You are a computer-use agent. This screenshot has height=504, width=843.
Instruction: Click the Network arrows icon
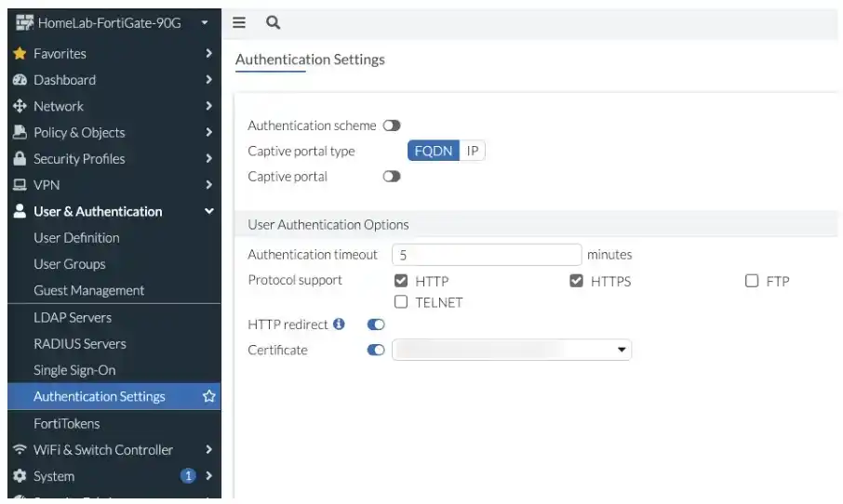(x=20, y=106)
